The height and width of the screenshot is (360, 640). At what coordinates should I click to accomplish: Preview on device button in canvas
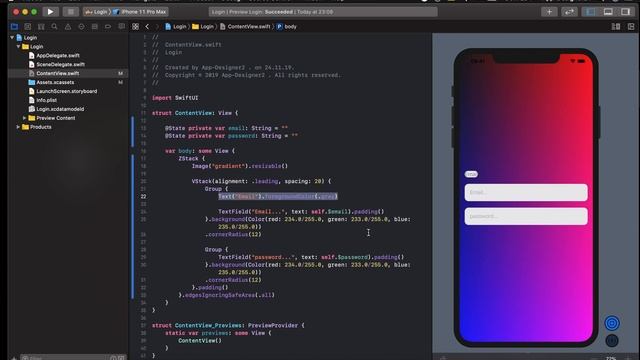(x=612, y=340)
